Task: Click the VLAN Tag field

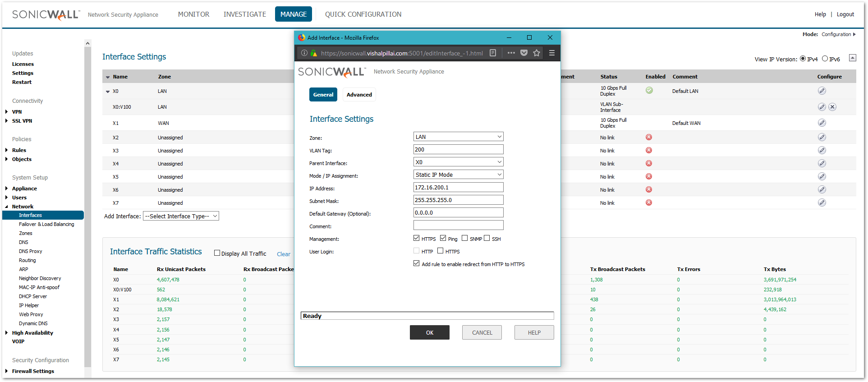Action: [458, 149]
